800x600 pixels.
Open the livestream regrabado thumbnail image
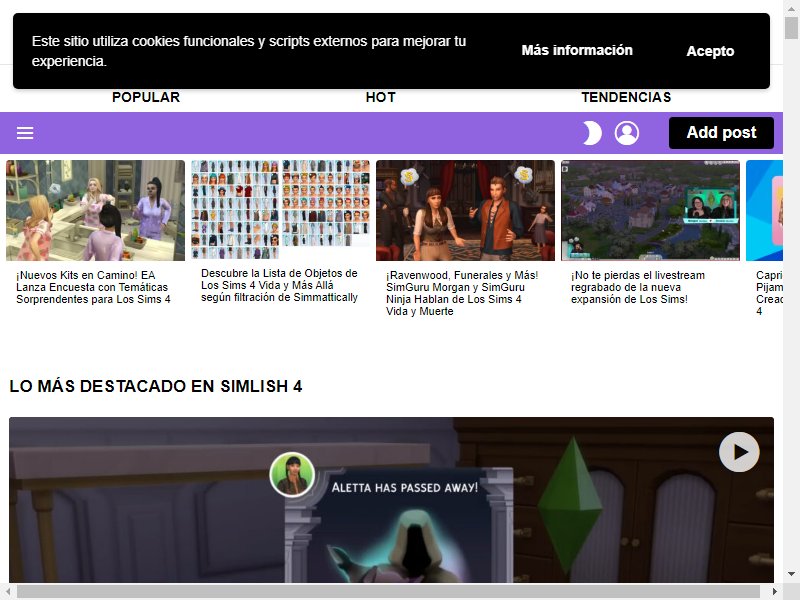(x=650, y=210)
